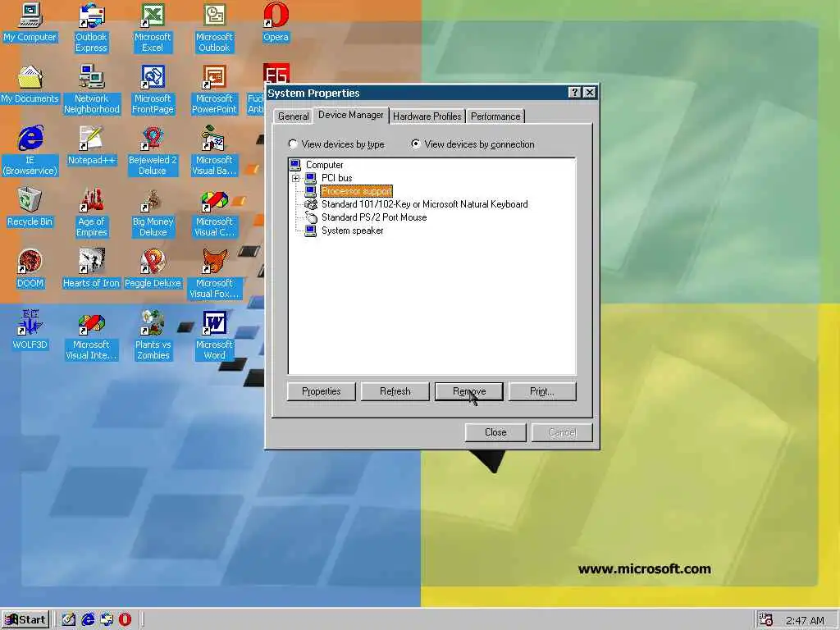Launch Opera from quick launch bar
The image size is (840, 630).
pyautogui.click(x=125, y=620)
